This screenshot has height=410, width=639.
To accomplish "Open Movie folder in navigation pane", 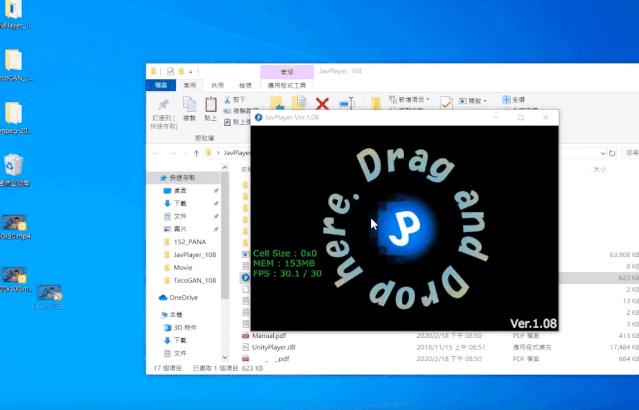I will pyautogui.click(x=178, y=267).
